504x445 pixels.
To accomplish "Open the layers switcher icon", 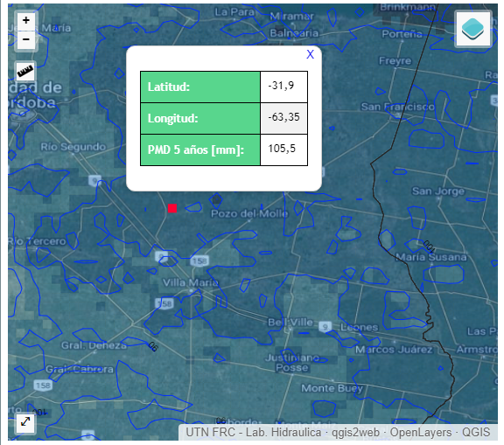I will pyautogui.click(x=472, y=29).
